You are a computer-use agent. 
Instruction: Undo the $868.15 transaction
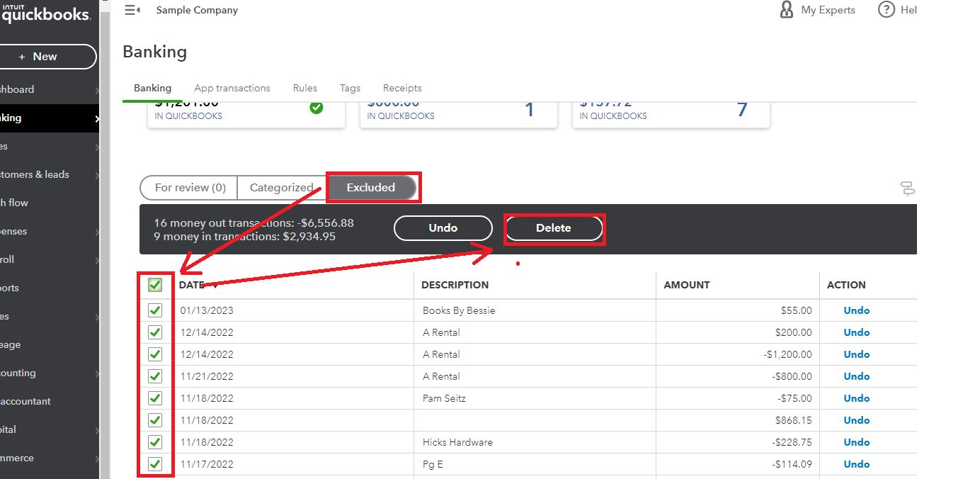(x=857, y=420)
